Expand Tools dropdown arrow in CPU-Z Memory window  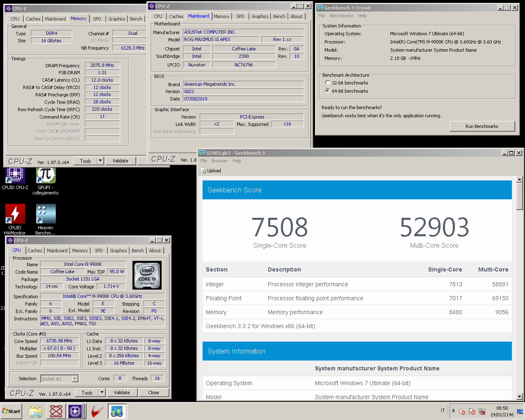point(100,161)
